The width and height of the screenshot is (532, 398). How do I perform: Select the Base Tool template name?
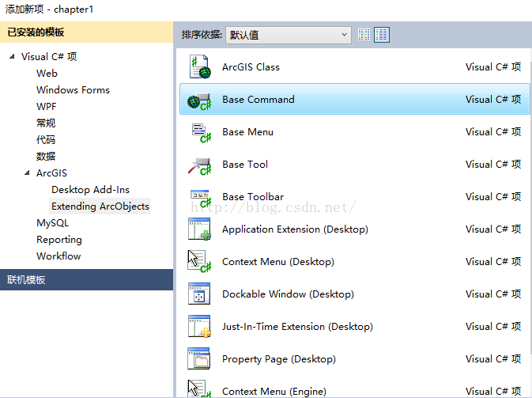point(245,165)
